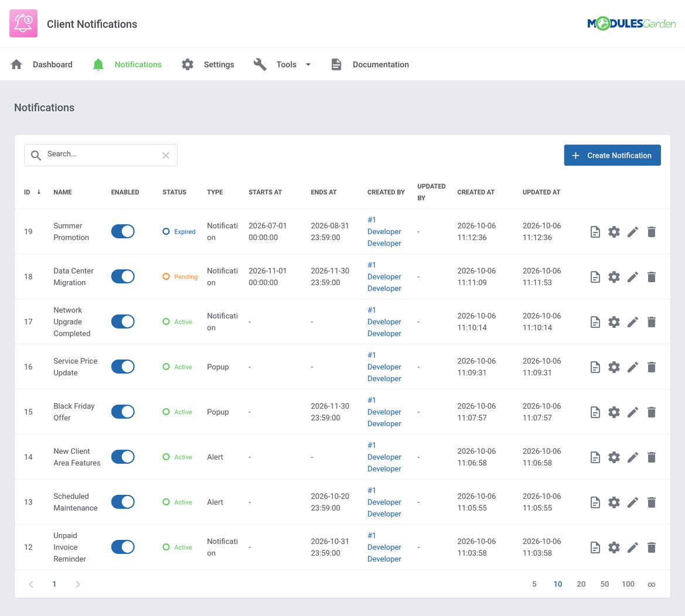Screen dimensions: 685x616
Task: Open settings gear for Service Price Update
Action: click(x=614, y=367)
